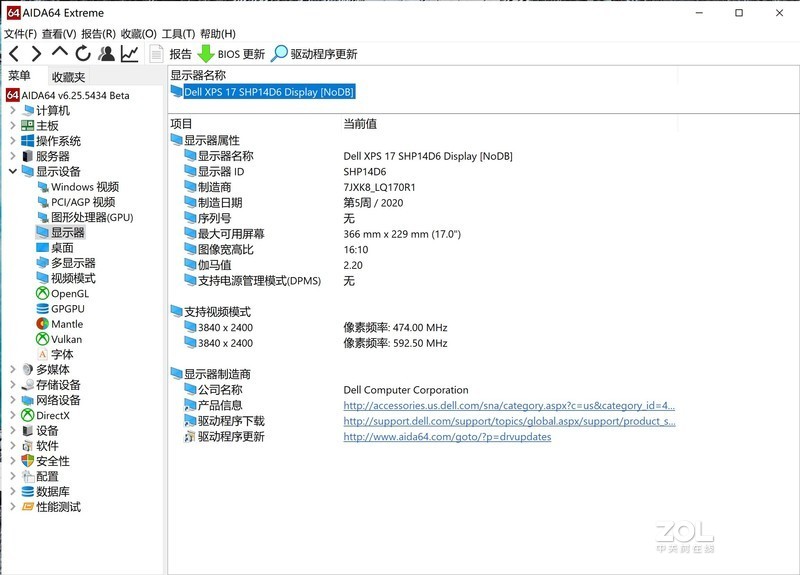Click the 服务器 server icon
The image size is (800, 575).
[x=28, y=156]
